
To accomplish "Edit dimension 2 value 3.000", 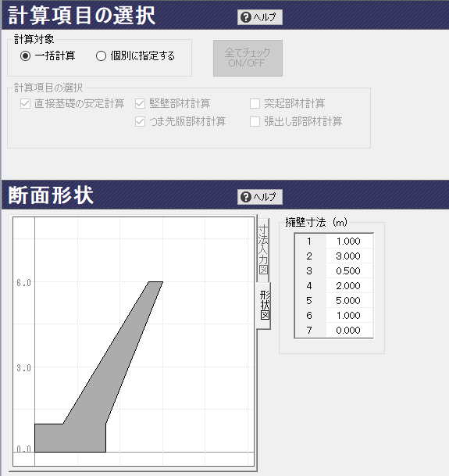I will click(x=349, y=256).
